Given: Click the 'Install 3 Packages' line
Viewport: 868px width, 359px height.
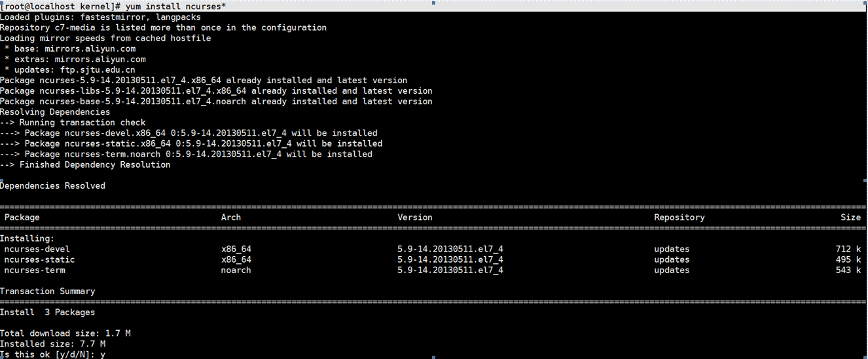Looking at the screenshot, I should coord(48,312).
